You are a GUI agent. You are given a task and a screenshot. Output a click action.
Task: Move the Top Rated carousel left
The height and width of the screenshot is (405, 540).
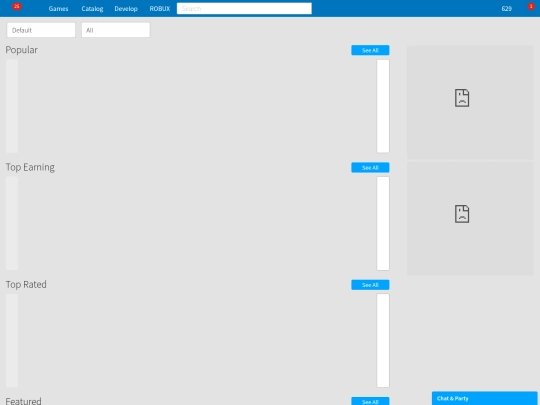[12, 341]
